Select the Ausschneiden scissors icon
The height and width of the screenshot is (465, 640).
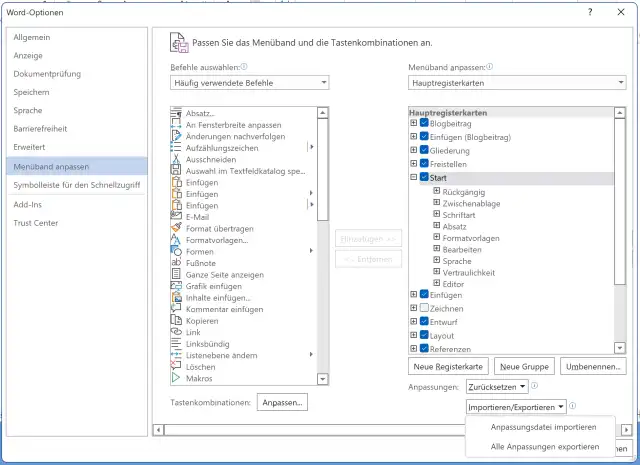point(176,159)
